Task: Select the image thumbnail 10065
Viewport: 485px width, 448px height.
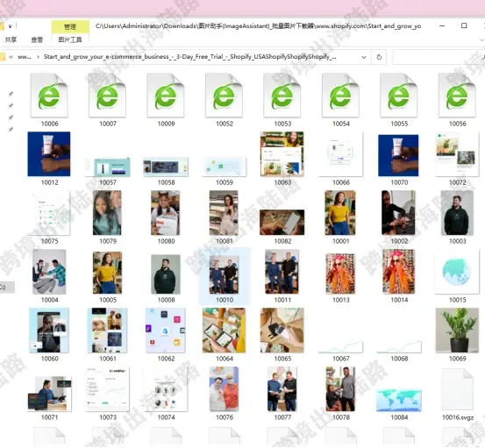Action: [282, 331]
